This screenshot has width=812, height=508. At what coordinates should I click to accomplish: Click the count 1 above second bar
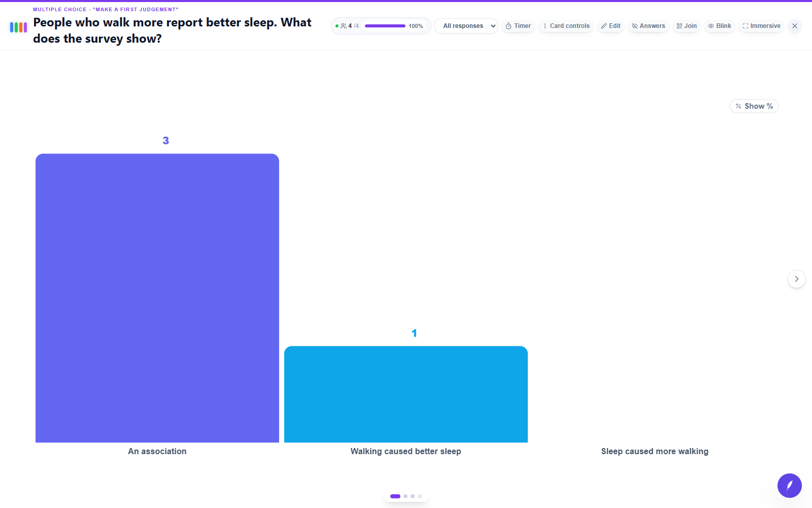tap(414, 333)
